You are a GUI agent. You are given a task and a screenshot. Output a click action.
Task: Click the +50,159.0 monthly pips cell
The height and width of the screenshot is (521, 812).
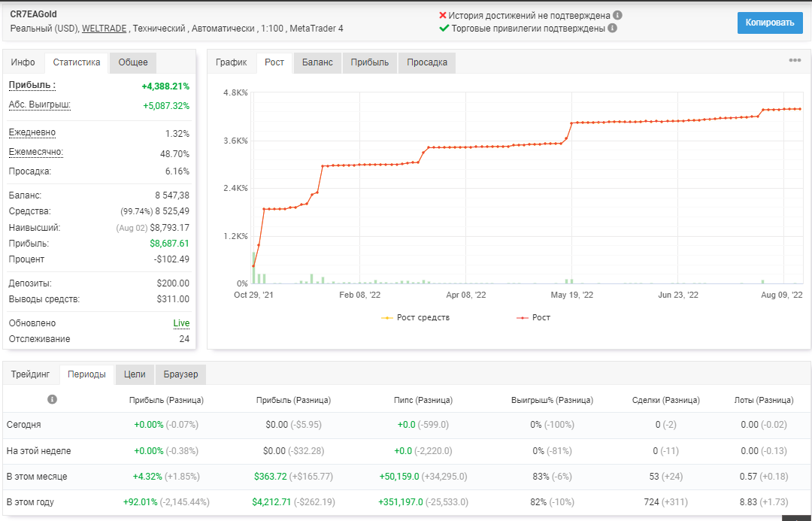[x=399, y=477]
